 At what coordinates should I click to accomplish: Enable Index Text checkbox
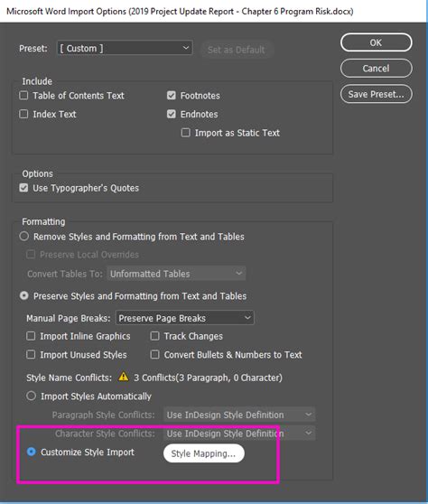pyautogui.click(x=23, y=114)
